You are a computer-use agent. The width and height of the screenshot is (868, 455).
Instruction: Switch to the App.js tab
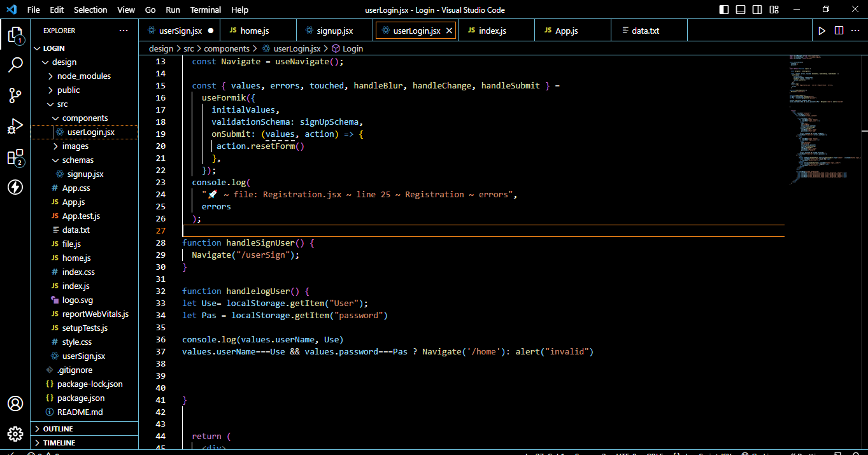(x=573, y=31)
